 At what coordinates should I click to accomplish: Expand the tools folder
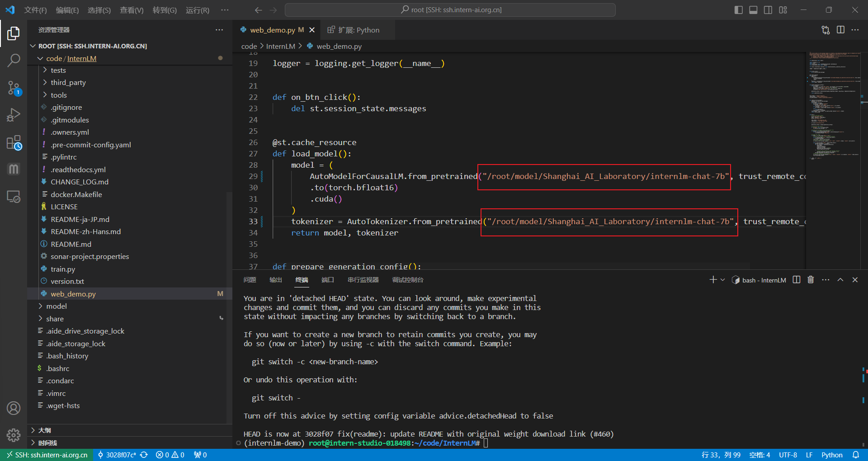[x=45, y=95]
